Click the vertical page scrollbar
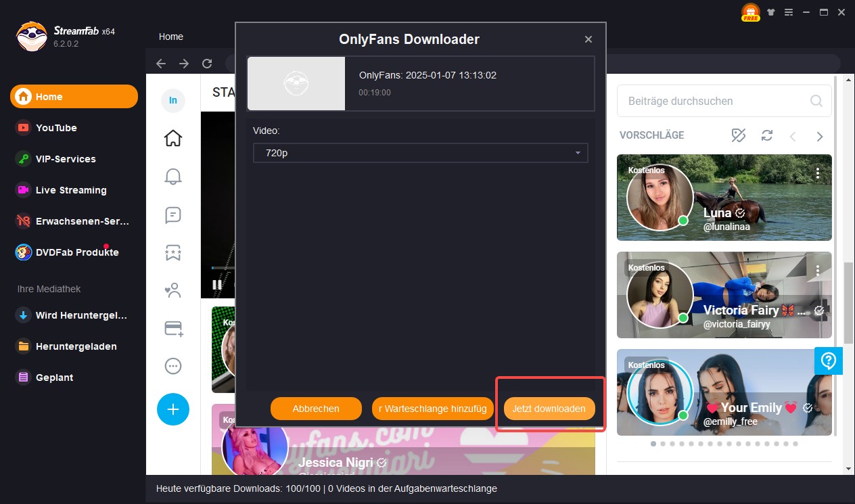 (x=848, y=302)
